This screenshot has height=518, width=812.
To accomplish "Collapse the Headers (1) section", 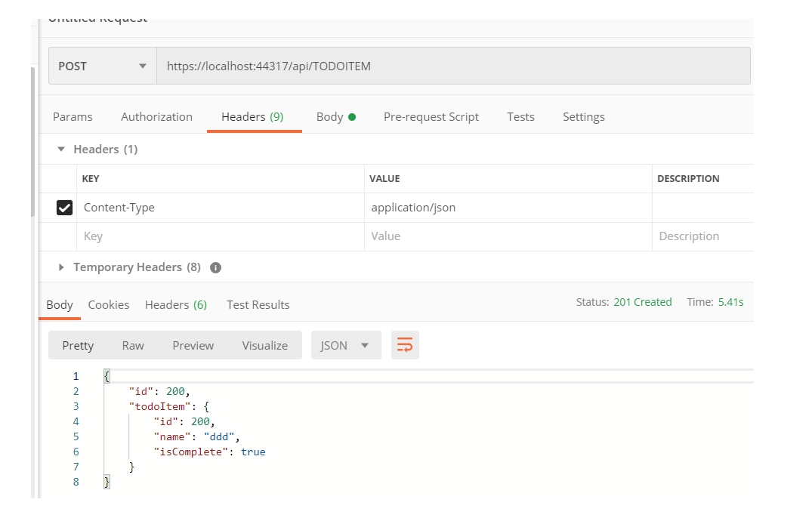I will [61, 149].
